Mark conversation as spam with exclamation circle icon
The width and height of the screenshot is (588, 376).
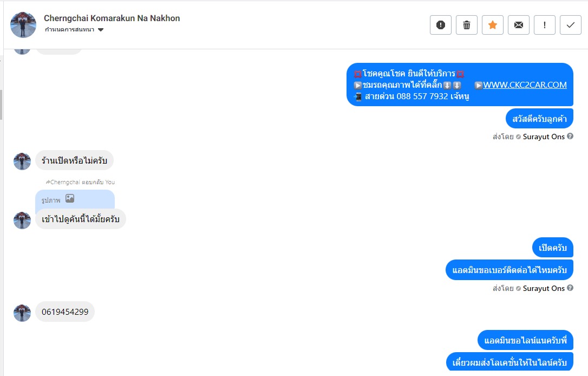441,25
